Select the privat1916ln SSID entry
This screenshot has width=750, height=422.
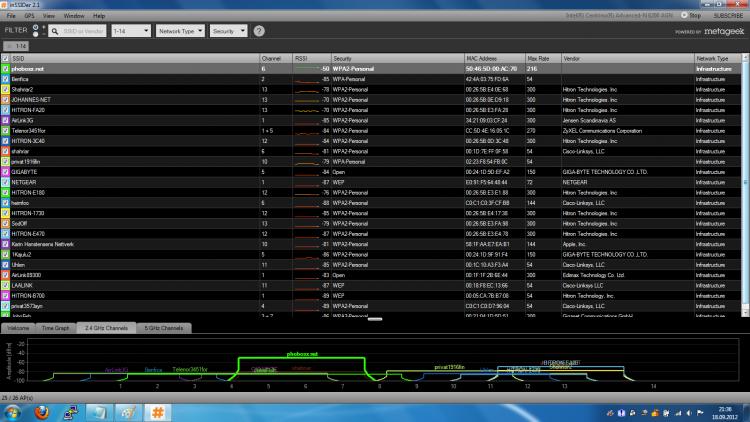coord(26,162)
